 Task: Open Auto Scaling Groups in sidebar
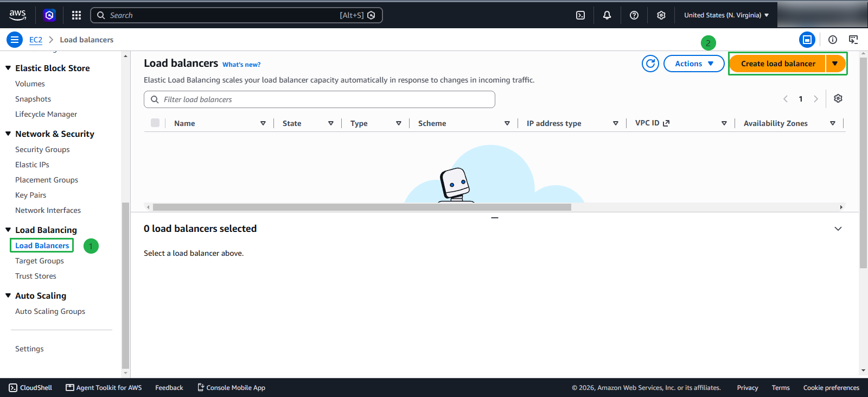tap(50, 311)
